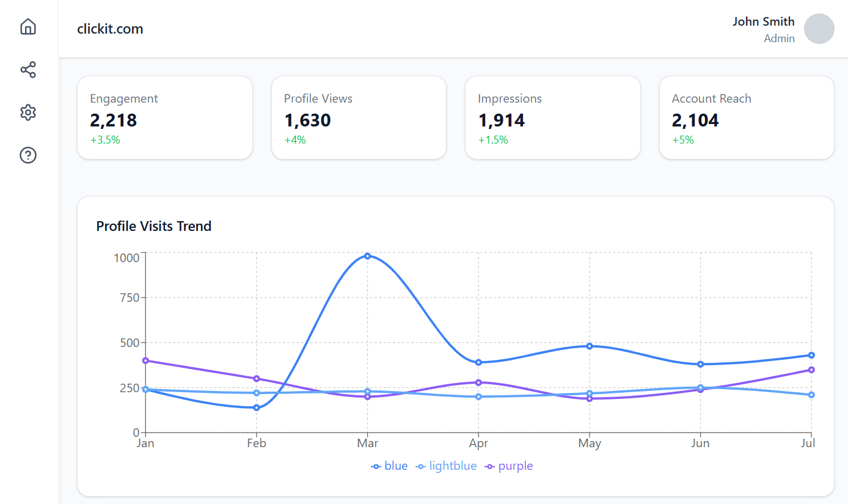Click the blue line's May data point
848x504 pixels.
coord(590,346)
